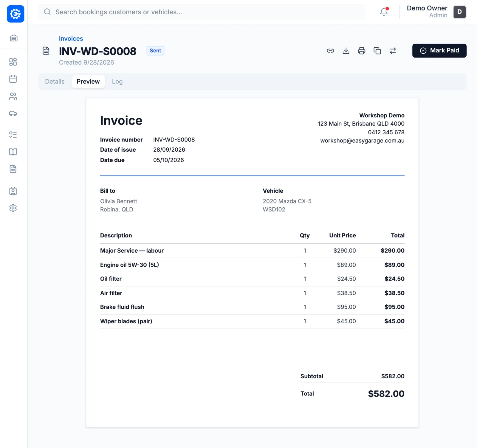Open the settings gear sidebar icon
477x448 pixels.
13,208
